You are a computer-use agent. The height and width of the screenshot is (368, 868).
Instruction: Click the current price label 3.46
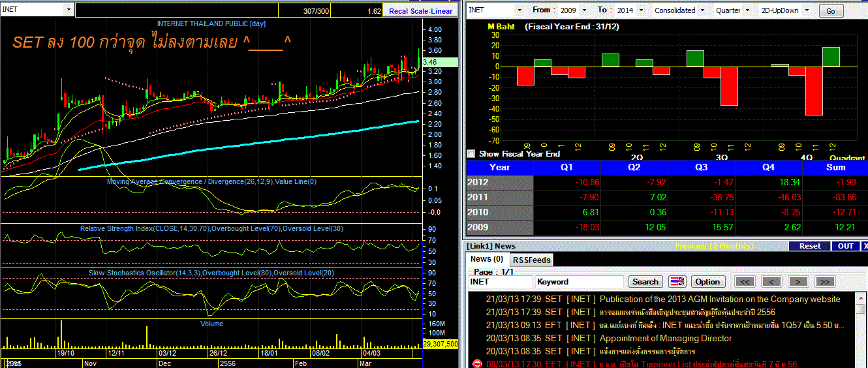pyautogui.click(x=441, y=62)
